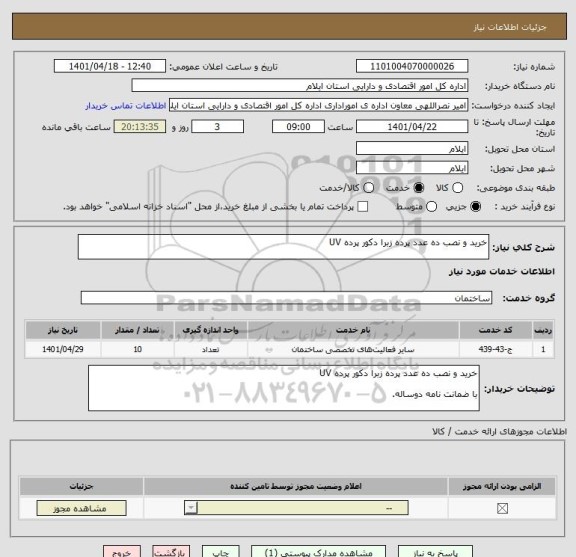Choose the متوسط purchase type
This screenshot has height=557, width=576.
[x=431, y=206]
